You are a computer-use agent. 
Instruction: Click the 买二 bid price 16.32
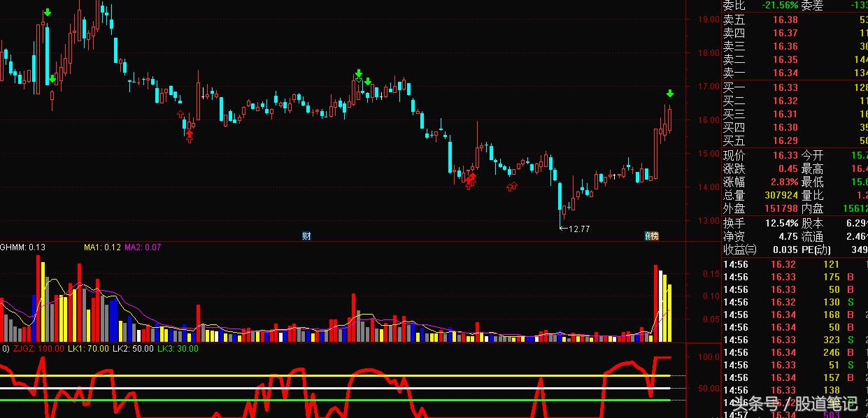[785, 101]
